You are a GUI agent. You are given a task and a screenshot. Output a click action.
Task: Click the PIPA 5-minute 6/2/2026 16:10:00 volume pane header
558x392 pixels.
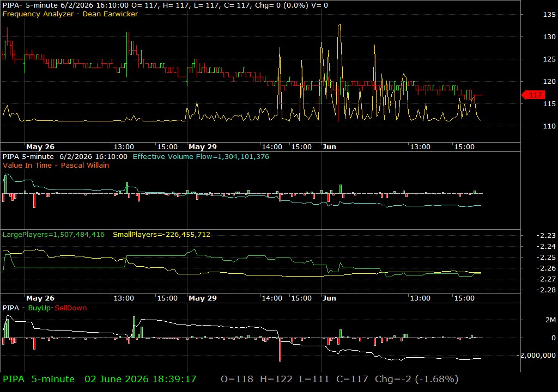pyautogui.click(x=65, y=156)
